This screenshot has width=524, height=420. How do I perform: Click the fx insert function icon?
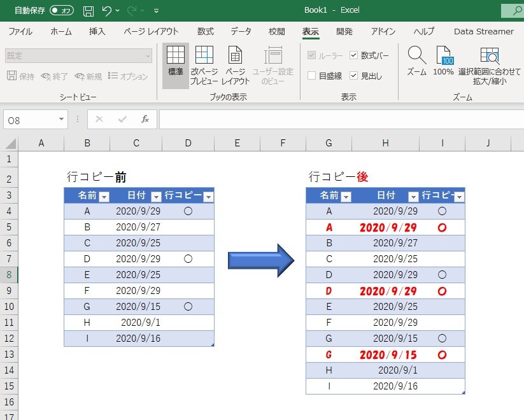[145, 119]
